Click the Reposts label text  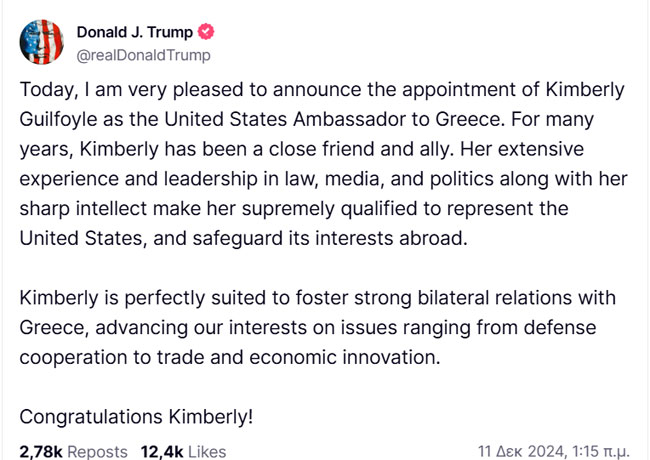click(97, 451)
